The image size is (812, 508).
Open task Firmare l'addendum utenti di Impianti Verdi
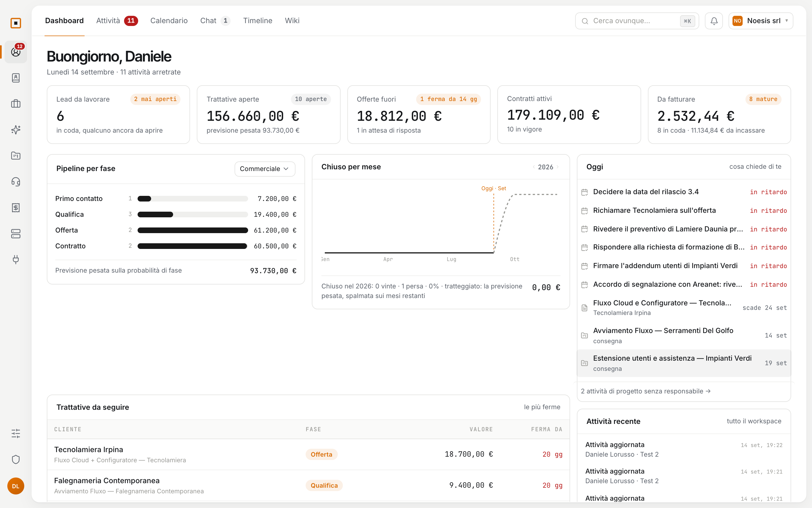tap(684, 266)
